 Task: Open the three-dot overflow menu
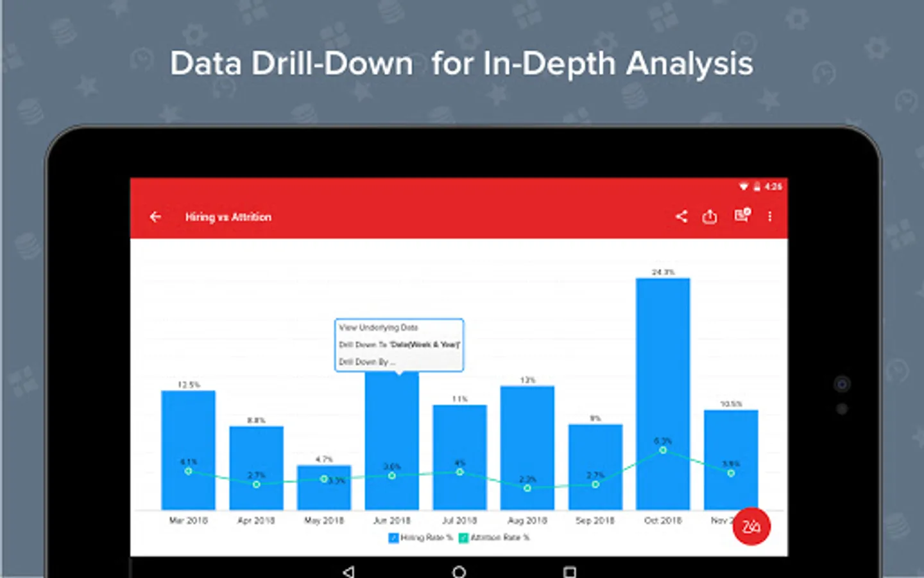pos(770,217)
